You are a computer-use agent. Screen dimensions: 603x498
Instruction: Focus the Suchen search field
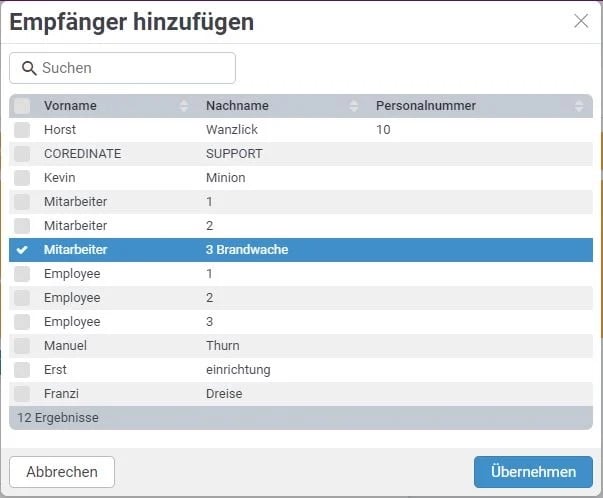click(122, 68)
